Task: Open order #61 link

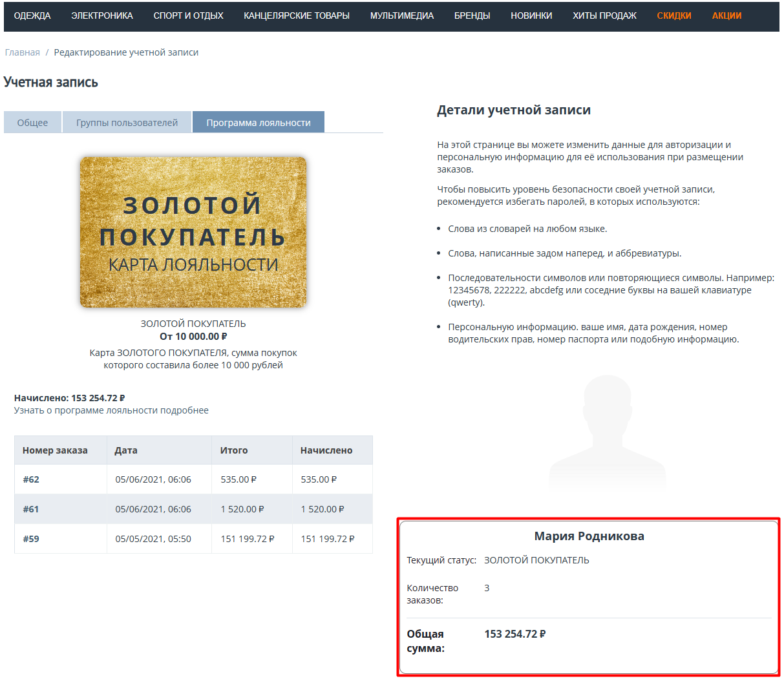Action: pos(31,509)
